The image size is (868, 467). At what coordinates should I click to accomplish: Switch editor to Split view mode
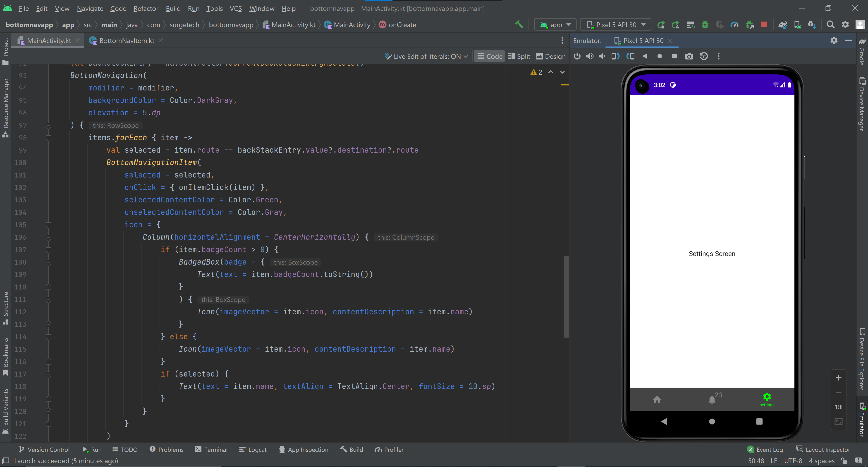pyautogui.click(x=519, y=56)
